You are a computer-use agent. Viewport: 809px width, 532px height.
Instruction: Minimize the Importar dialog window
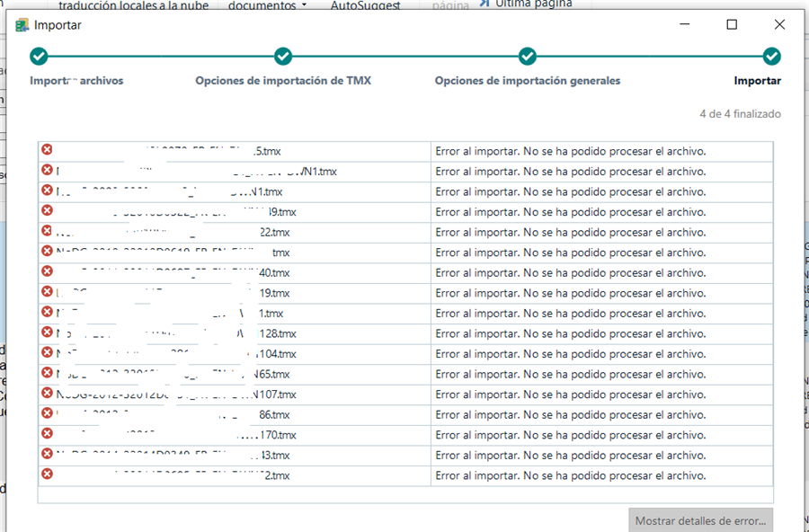[685, 25]
